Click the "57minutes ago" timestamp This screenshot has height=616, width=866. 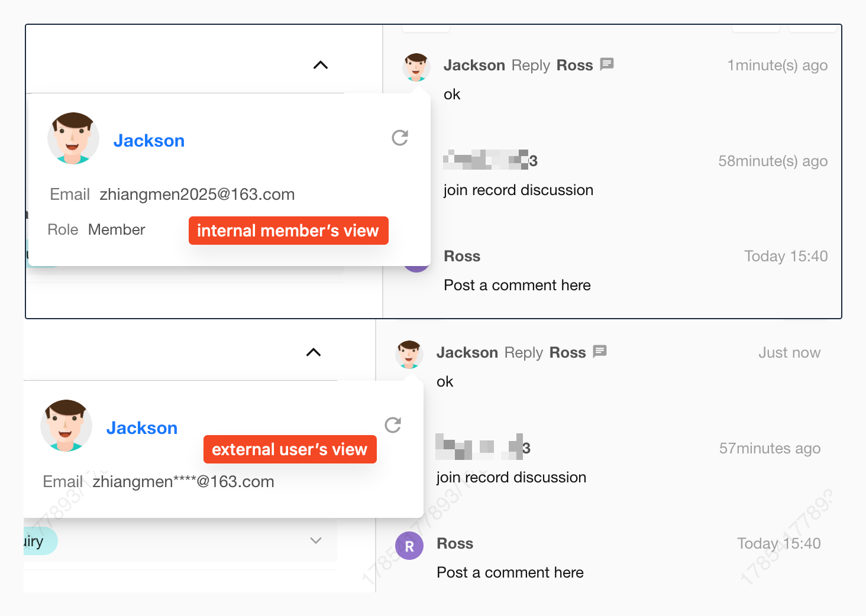770,449
